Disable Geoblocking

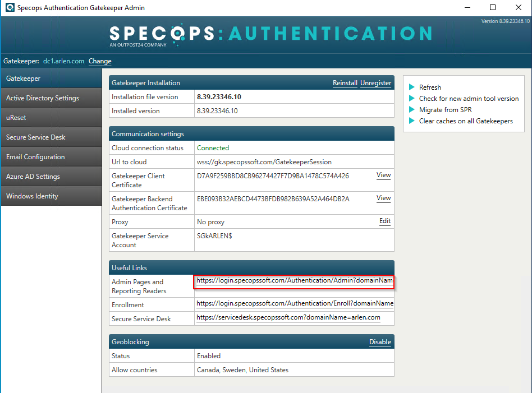point(380,342)
